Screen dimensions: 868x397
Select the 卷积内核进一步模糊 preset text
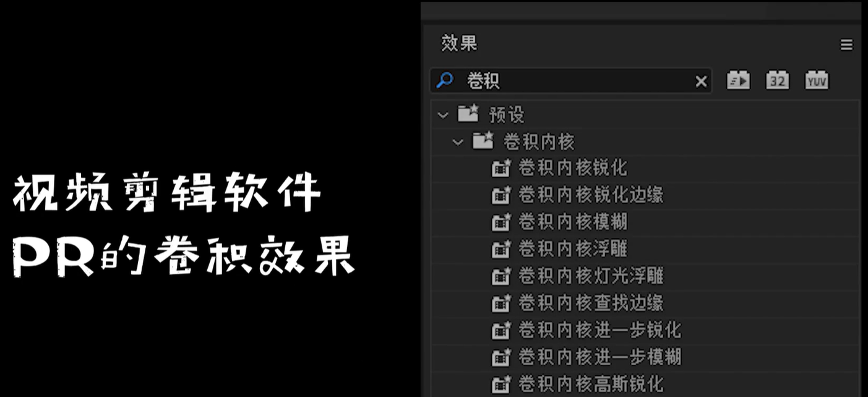click(x=599, y=357)
